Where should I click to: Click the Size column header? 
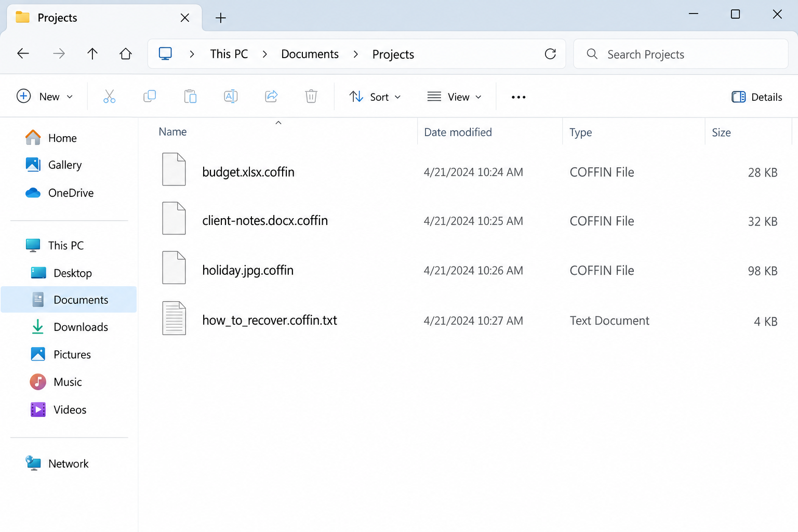click(x=721, y=132)
